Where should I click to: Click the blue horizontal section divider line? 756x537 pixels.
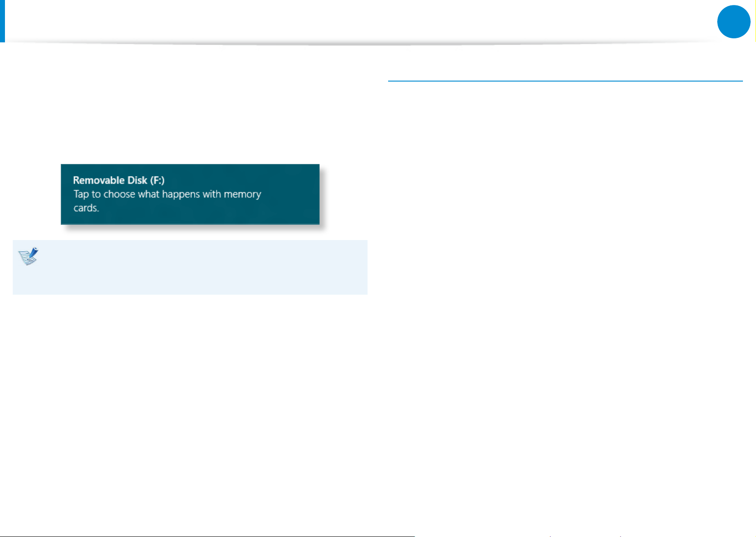[x=565, y=81]
